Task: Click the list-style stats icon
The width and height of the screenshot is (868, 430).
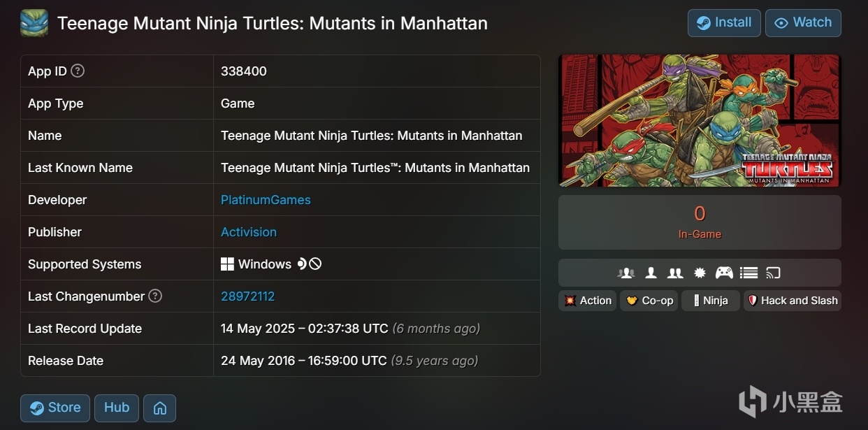Action: (748, 273)
